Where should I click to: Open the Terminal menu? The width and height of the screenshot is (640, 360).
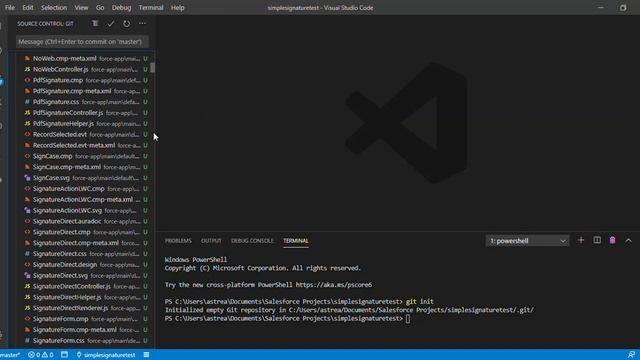pyautogui.click(x=151, y=8)
